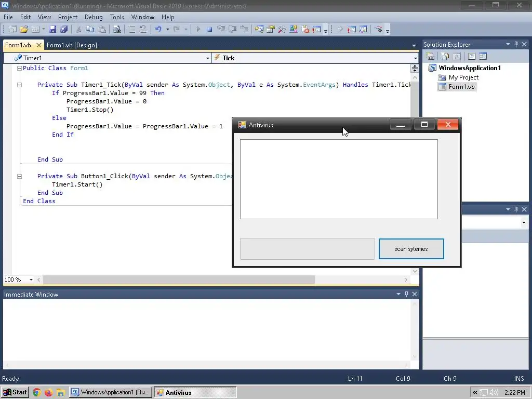Open the Tools menu
Viewport: 532px width, 399px height.
pos(117,17)
